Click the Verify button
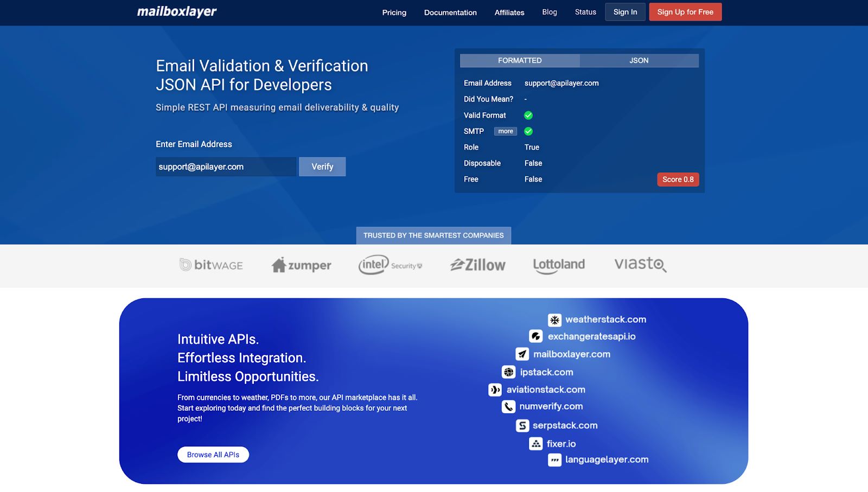This screenshot has width=868, height=492. [322, 167]
